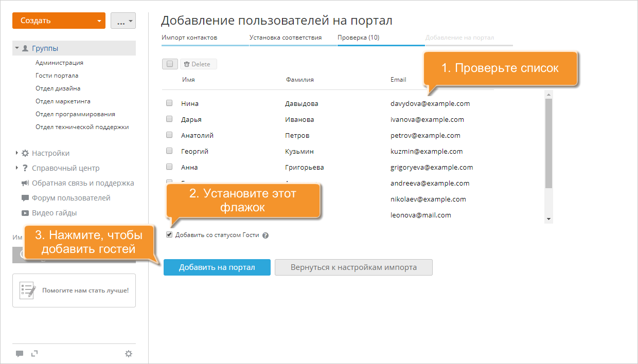Select the Отдел маркетинга group
638x364 pixels.
point(63,101)
